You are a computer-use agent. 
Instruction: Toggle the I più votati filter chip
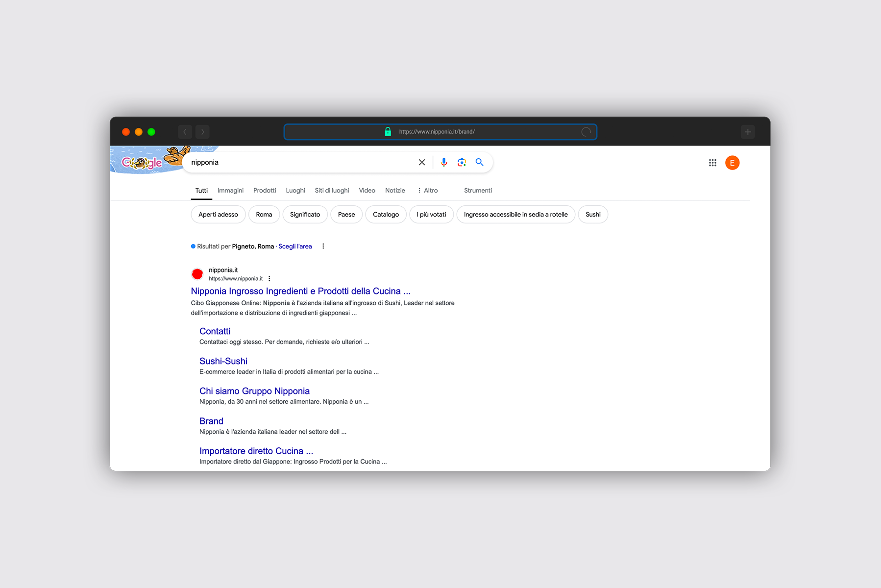coord(431,215)
